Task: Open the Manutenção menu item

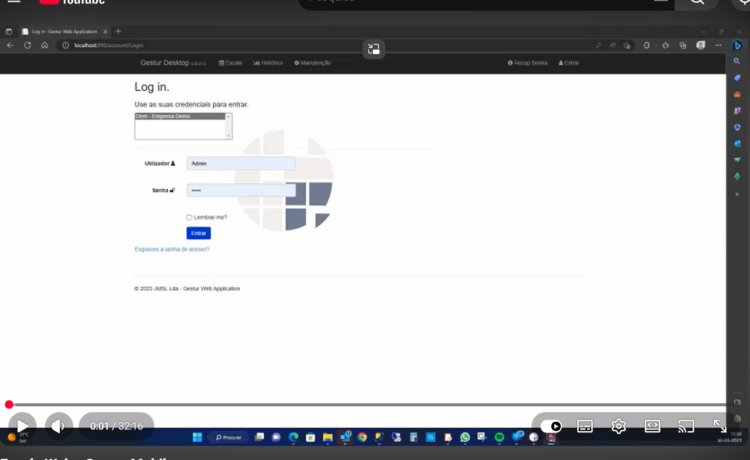Action: (x=313, y=63)
